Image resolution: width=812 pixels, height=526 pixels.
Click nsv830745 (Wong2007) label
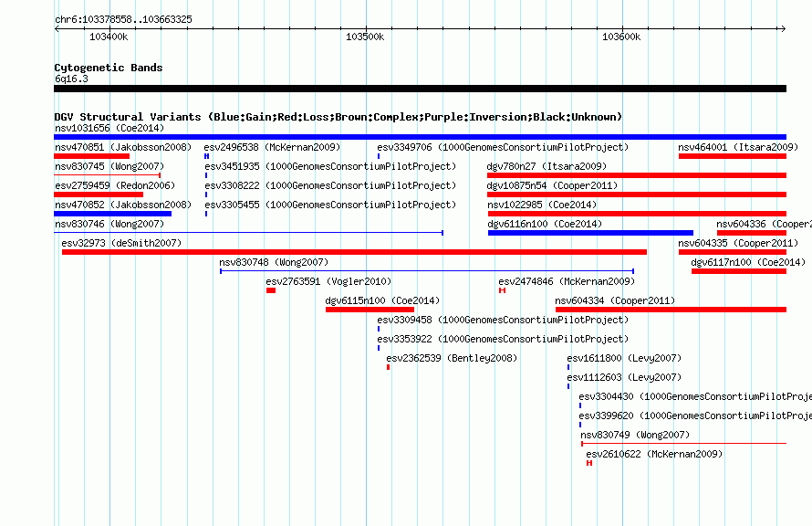point(109,166)
